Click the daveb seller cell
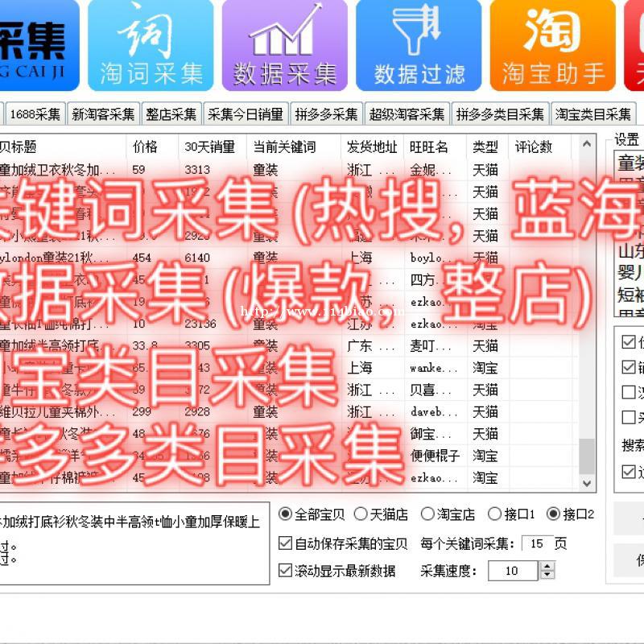Viewport: 644px width, 644px height. pos(435,411)
